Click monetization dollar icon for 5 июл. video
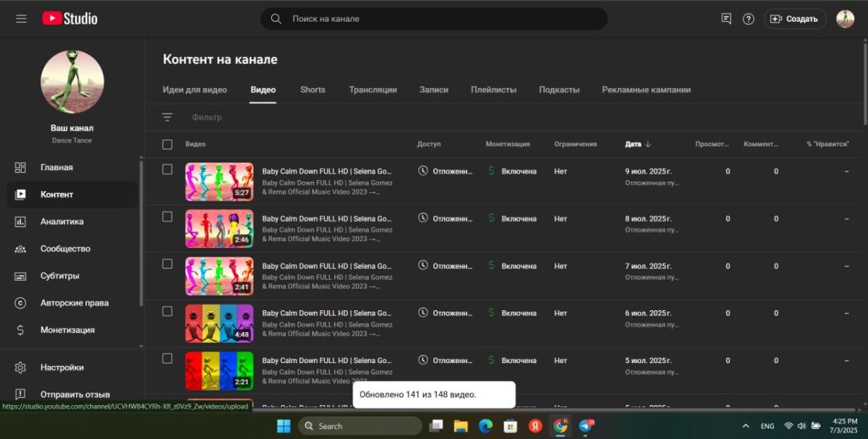 coord(492,359)
